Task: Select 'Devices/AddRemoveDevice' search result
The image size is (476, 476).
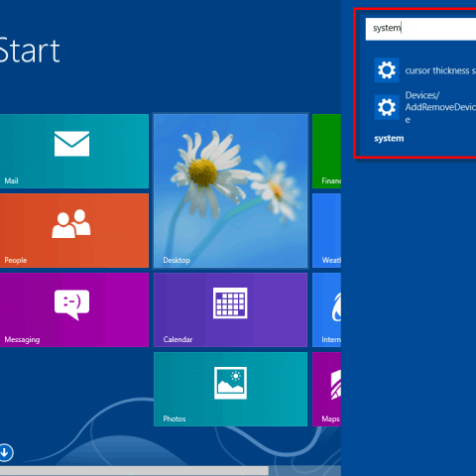Action: point(425,107)
